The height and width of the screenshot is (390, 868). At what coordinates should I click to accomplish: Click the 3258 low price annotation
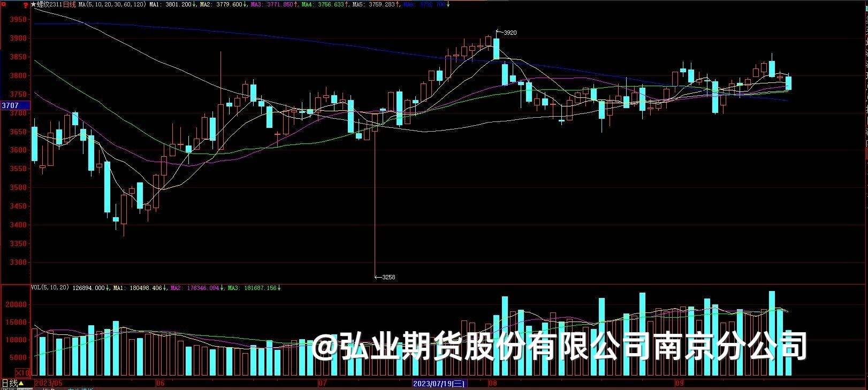coord(389,277)
